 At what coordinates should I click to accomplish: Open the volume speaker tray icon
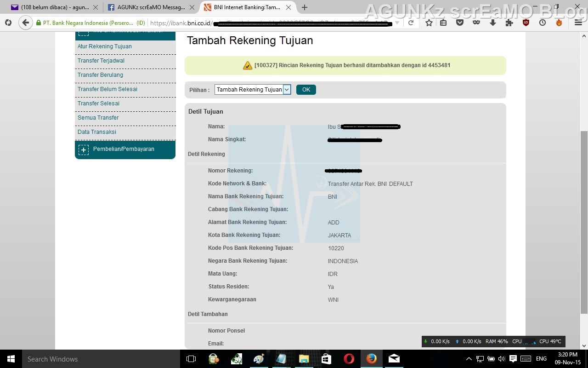(501, 359)
